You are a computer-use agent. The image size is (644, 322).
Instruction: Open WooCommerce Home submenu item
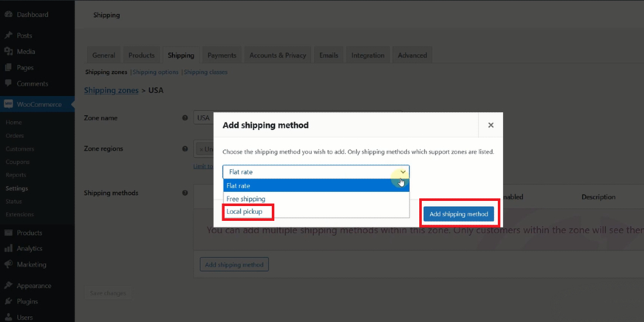pos(14,122)
